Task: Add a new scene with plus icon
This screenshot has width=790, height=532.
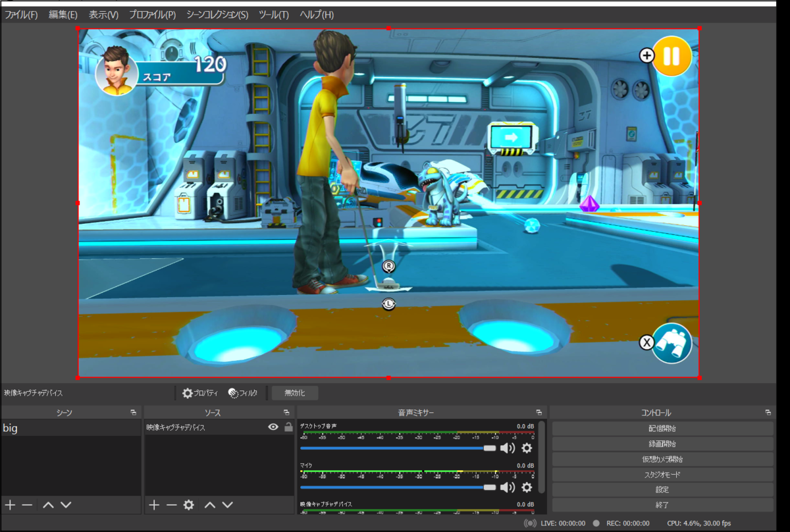Action: tap(10, 505)
